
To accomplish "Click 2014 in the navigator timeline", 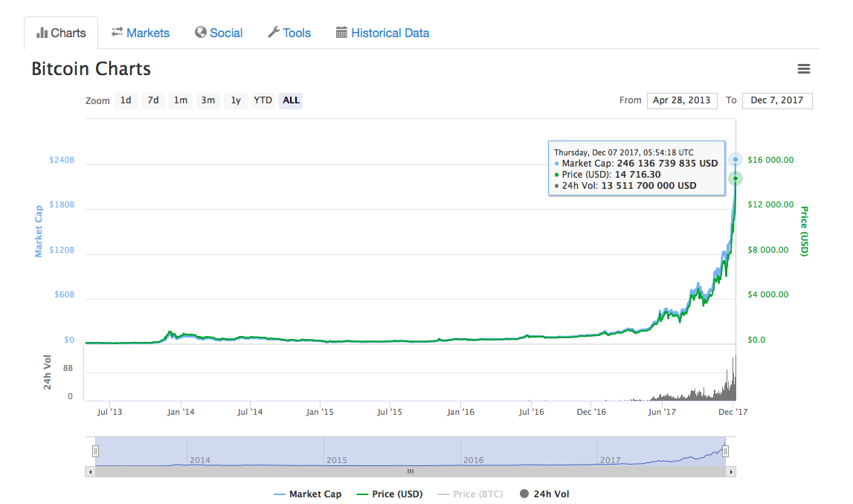I will (199, 460).
